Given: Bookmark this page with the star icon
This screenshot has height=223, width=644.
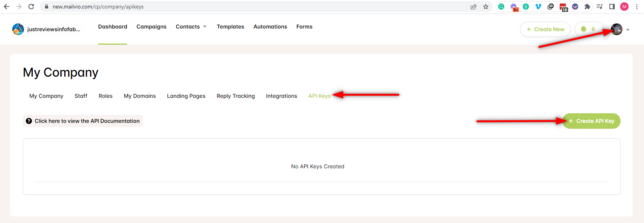Looking at the screenshot, I should pos(486,7).
